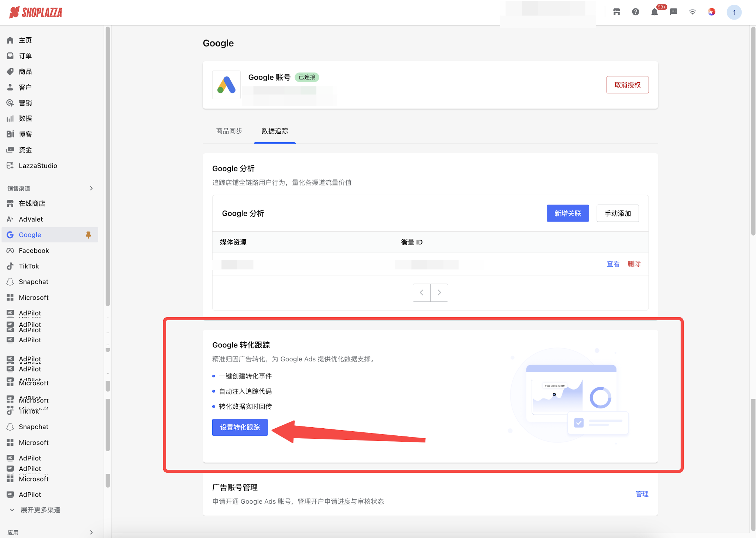The height and width of the screenshot is (538, 756).
Task: Click the 衡量 ID column header
Action: pos(412,242)
